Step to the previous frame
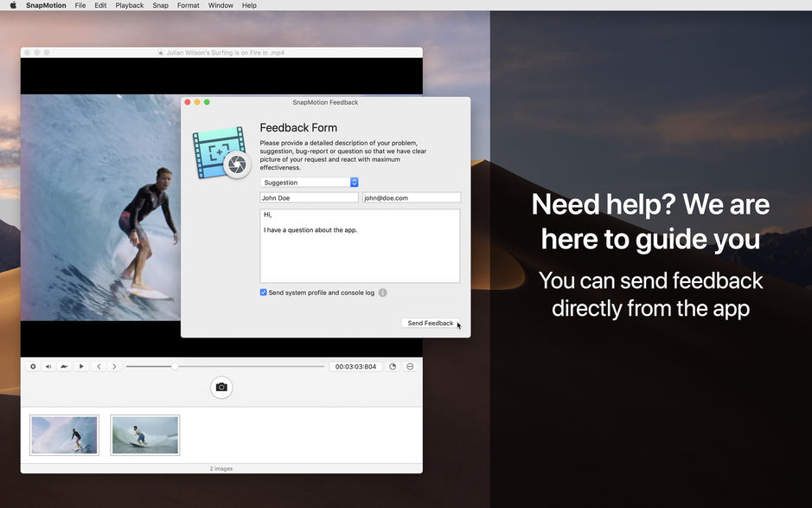 click(99, 366)
